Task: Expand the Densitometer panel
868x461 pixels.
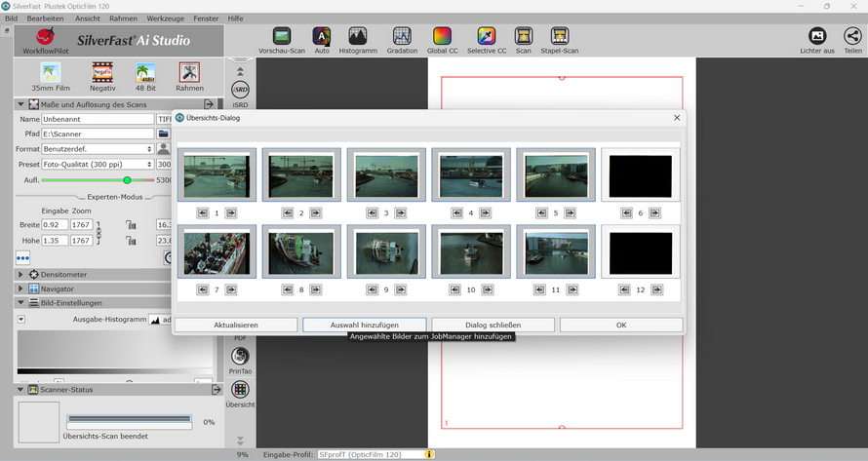Action: coord(64,275)
